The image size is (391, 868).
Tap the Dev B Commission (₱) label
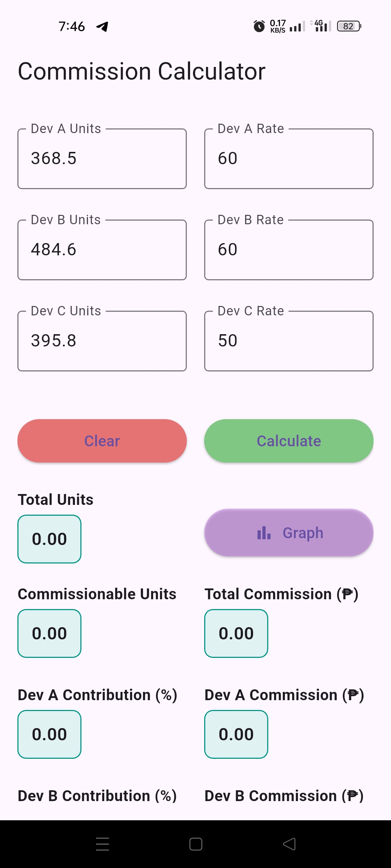(284, 796)
